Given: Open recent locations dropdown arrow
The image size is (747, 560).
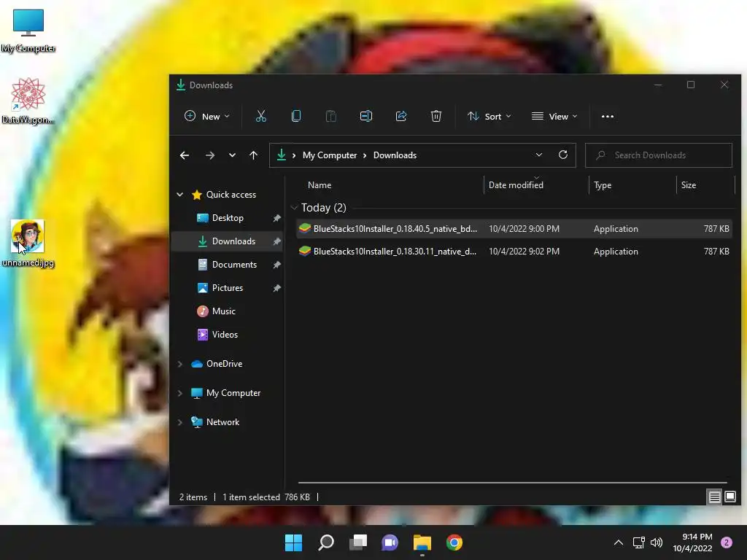Looking at the screenshot, I should (x=232, y=155).
